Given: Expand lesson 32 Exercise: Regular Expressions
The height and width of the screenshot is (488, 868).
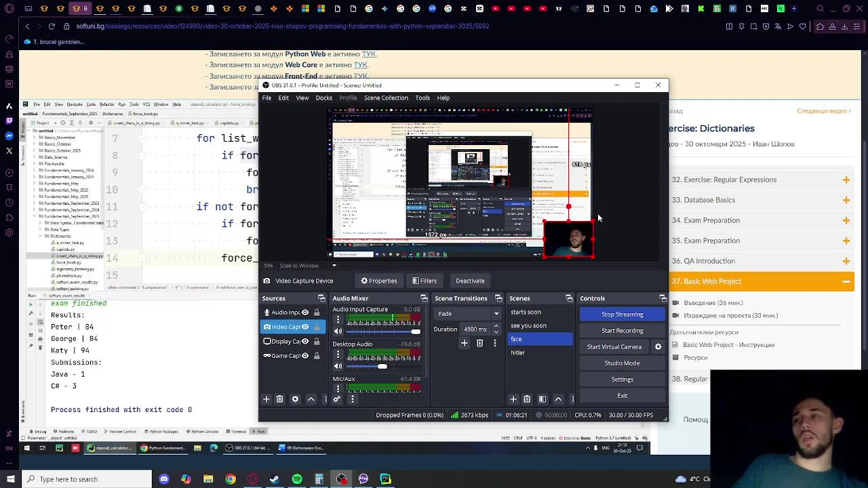Looking at the screenshot, I should (x=846, y=180).
